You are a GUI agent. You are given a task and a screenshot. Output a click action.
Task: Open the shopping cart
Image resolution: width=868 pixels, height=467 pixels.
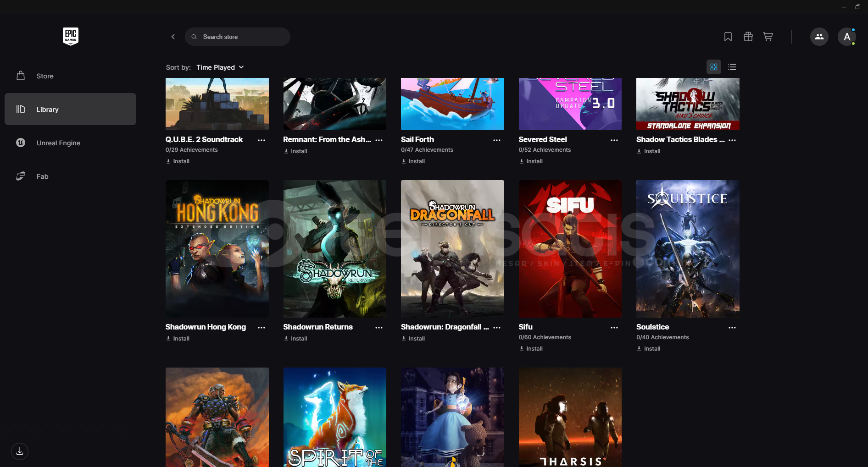pos(768,37)
